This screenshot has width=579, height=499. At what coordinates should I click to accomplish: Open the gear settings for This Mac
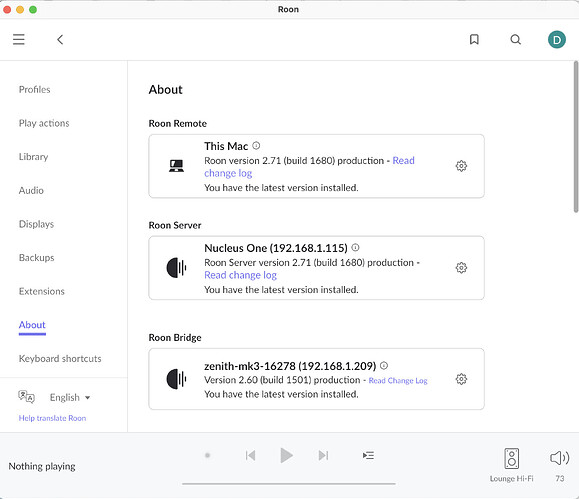tap(461, 166)
